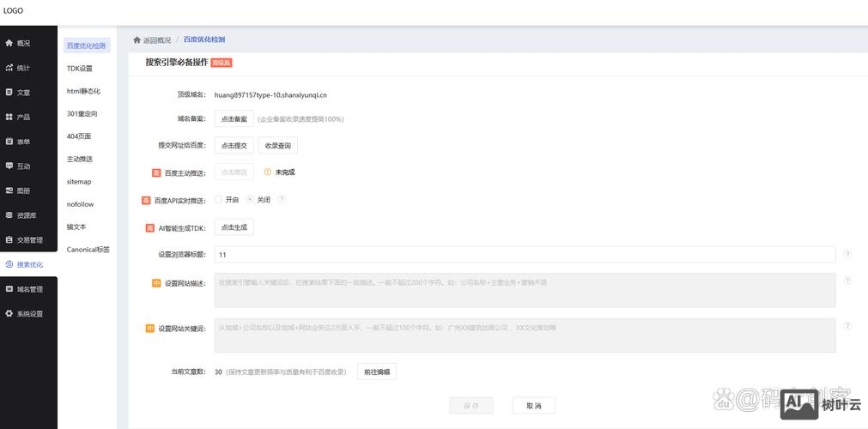Click the disabled 点击推送 button
Image resolution: width=868 pixels, height=429 pixels.
point(234,172)
